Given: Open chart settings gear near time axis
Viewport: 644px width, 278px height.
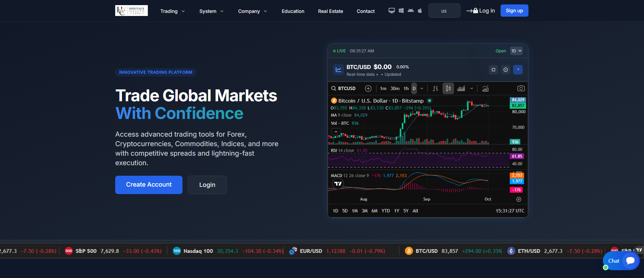Looking at the screenshot, I should 519,199.
